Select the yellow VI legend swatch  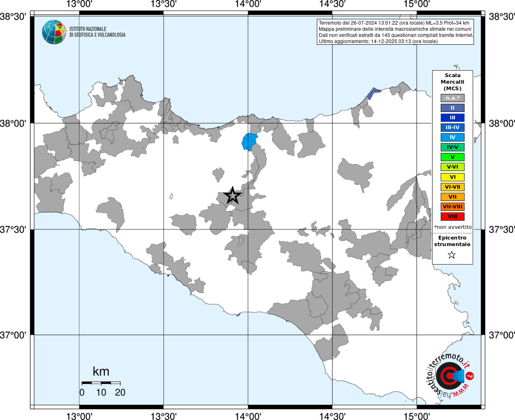tap(452, 177)
